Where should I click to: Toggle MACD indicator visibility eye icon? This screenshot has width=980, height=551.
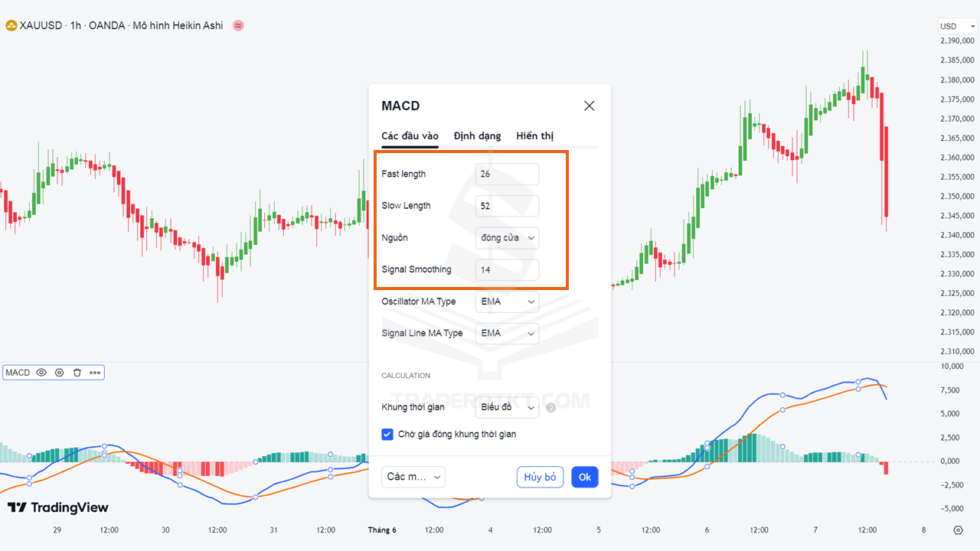[41, 373]
